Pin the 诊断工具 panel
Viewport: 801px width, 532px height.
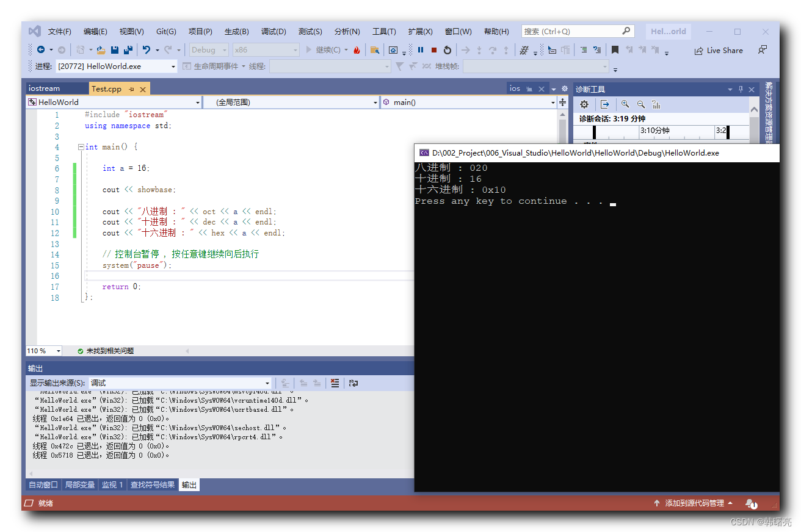click(740, 88)
